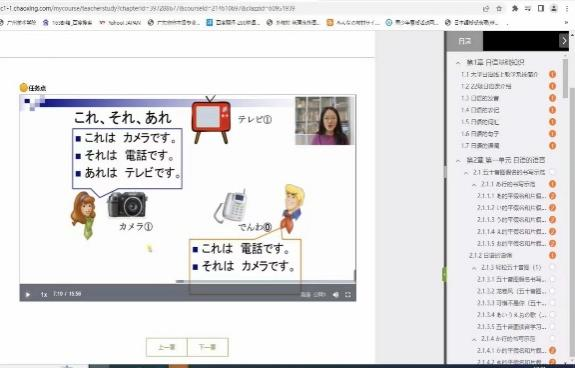This screenshot has width=575, height=368.
Task: Click the orange badge beside 2.1.1
Action: point(552,184)
